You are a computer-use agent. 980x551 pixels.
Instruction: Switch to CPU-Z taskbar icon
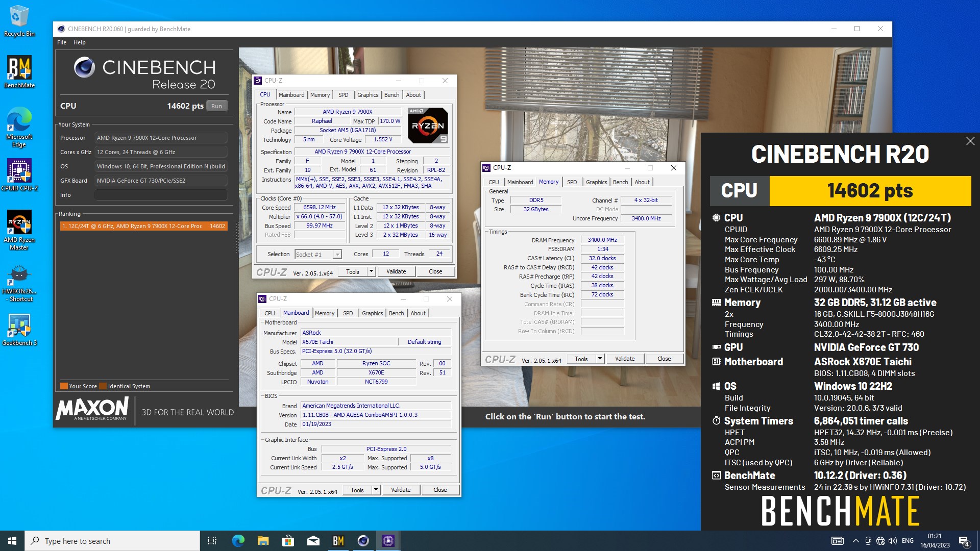pyautogui.click(x=388, y=541)
